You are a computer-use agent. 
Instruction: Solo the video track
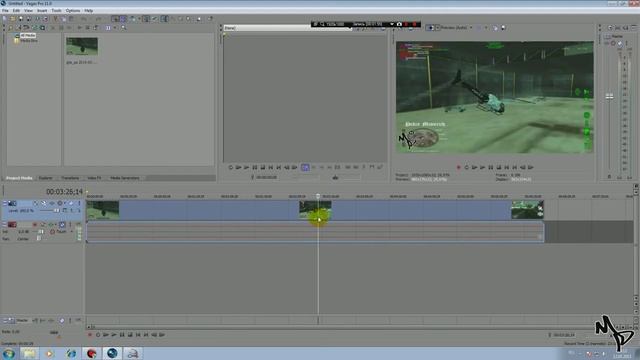(x=79, y=203)
